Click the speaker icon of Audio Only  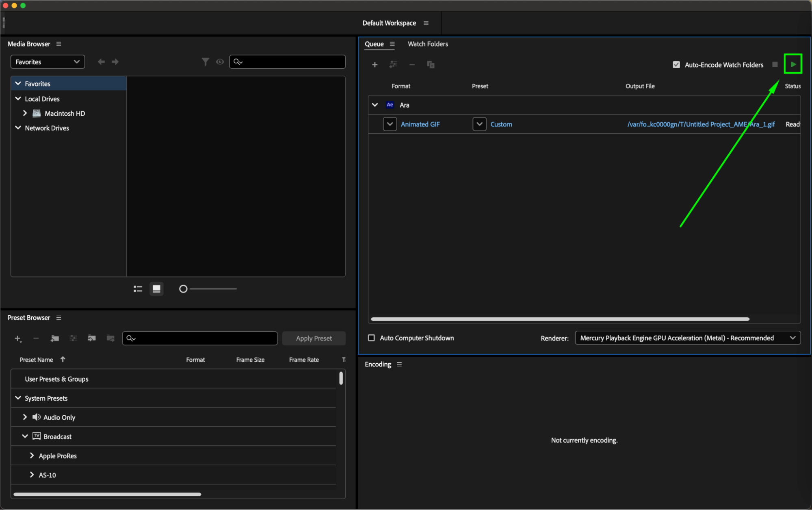pos(37,417)
